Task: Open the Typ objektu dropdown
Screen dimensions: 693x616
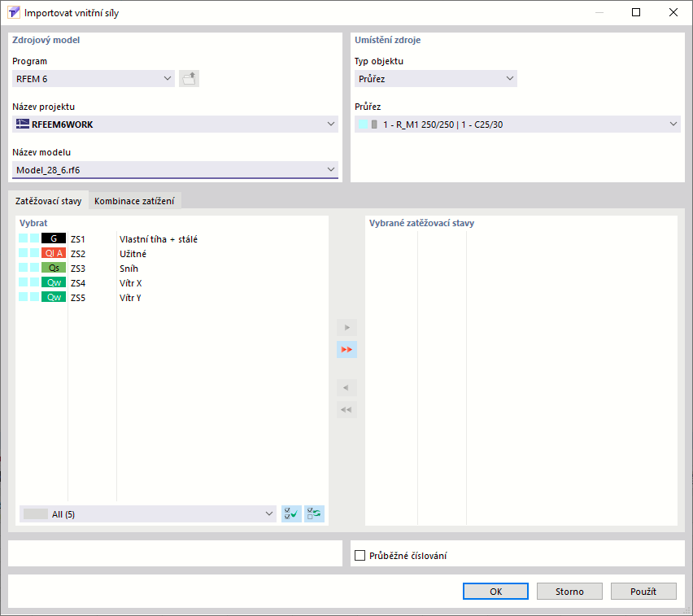Action: [436, 79]
